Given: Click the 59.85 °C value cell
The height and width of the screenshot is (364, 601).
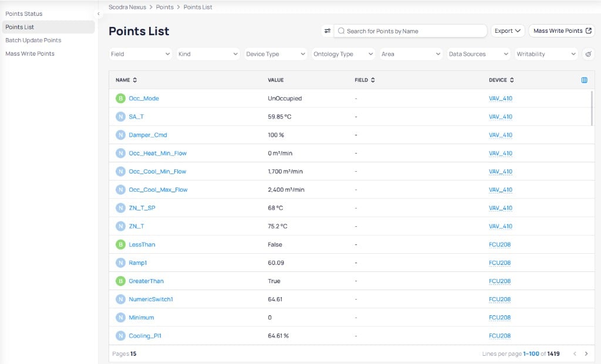Looking at the screenshot, I should pyautogui.click(x=279, y=117).
